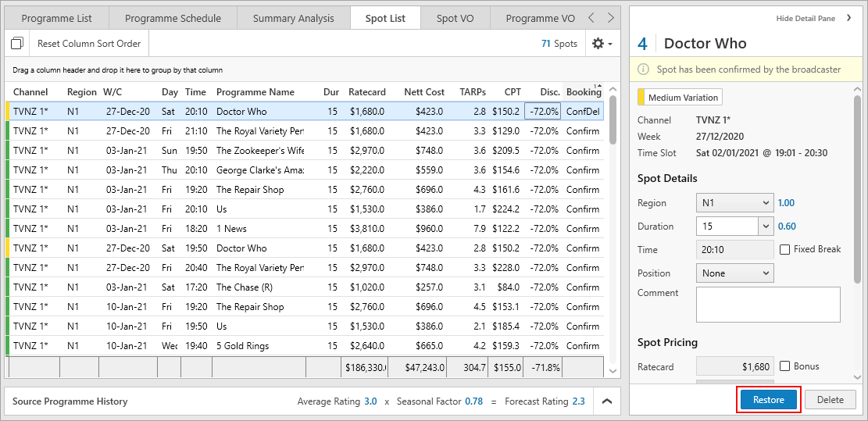Open the Duration dropdown arrow
Image resolution: width=868 pixels, height=421 pixels.
pos(766,227)
